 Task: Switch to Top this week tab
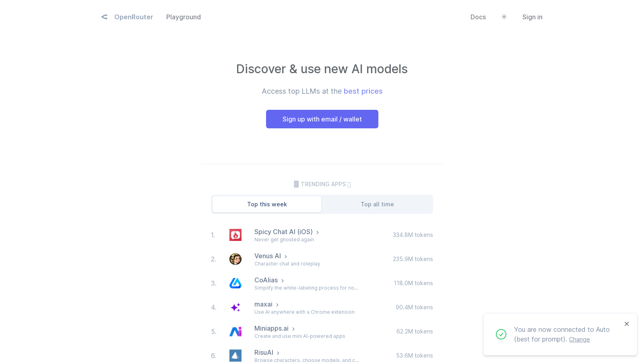[267, 204]
